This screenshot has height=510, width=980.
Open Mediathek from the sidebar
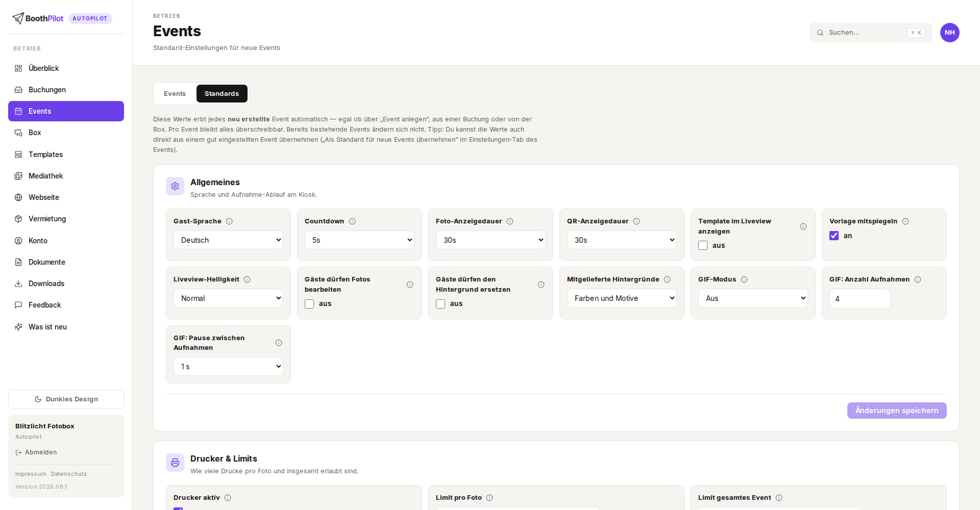point(66,176)
